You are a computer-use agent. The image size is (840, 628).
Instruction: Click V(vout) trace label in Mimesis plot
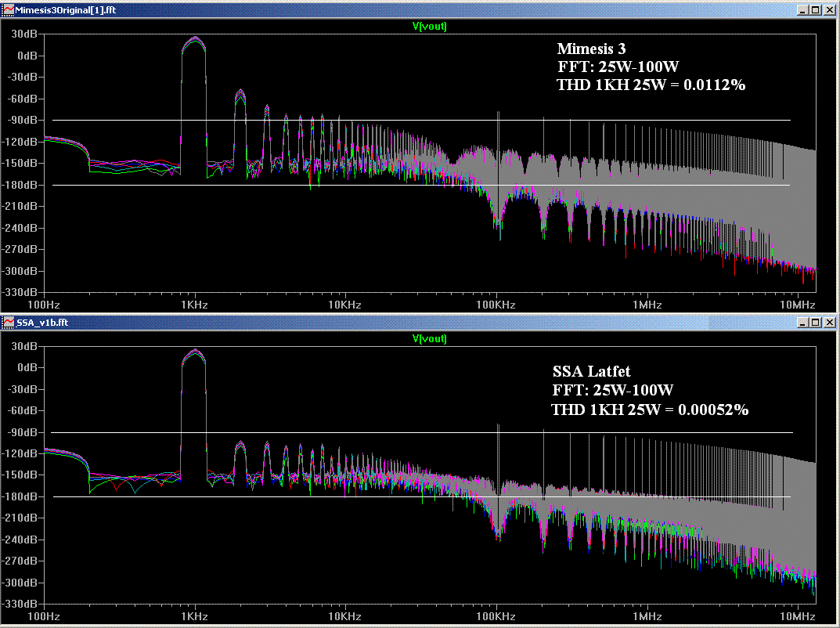click(x=429, y=27)
